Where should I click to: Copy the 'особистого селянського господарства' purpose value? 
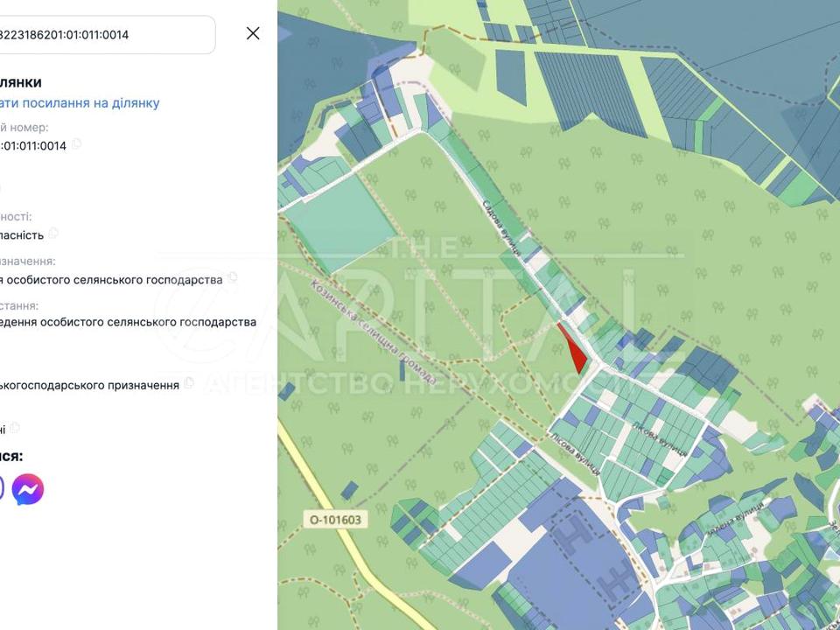point(232,277)
